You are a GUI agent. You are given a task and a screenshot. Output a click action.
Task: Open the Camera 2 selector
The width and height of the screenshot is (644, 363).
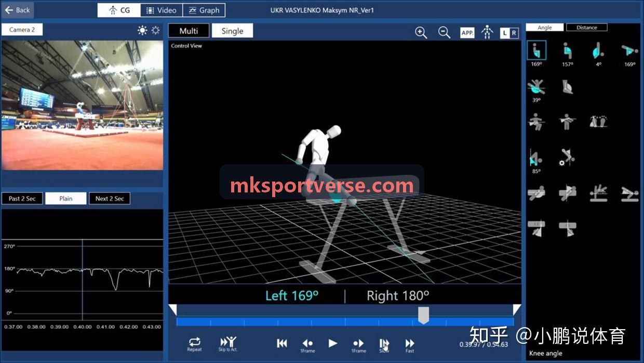(x=22, y=30)
